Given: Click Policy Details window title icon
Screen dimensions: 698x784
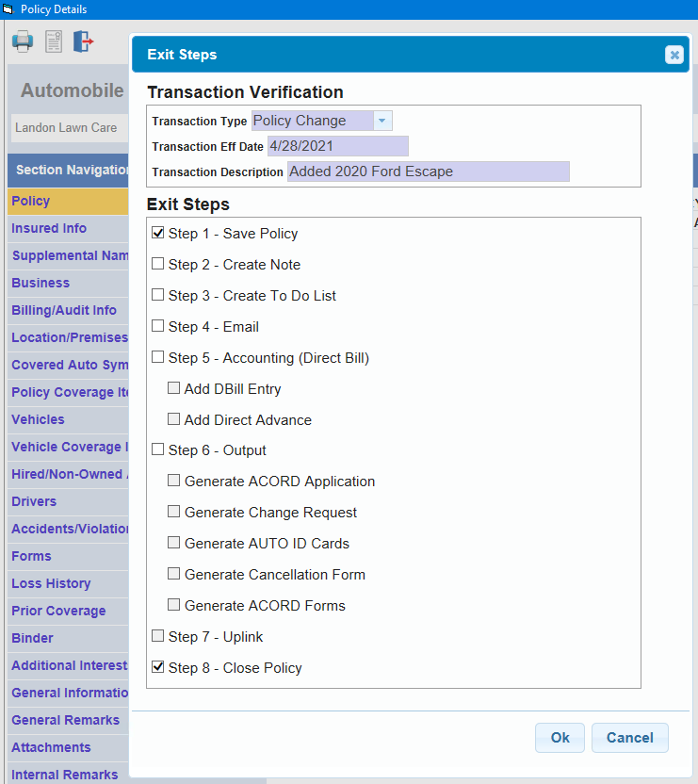Looking at the screenshot, I should click(8, 9).
